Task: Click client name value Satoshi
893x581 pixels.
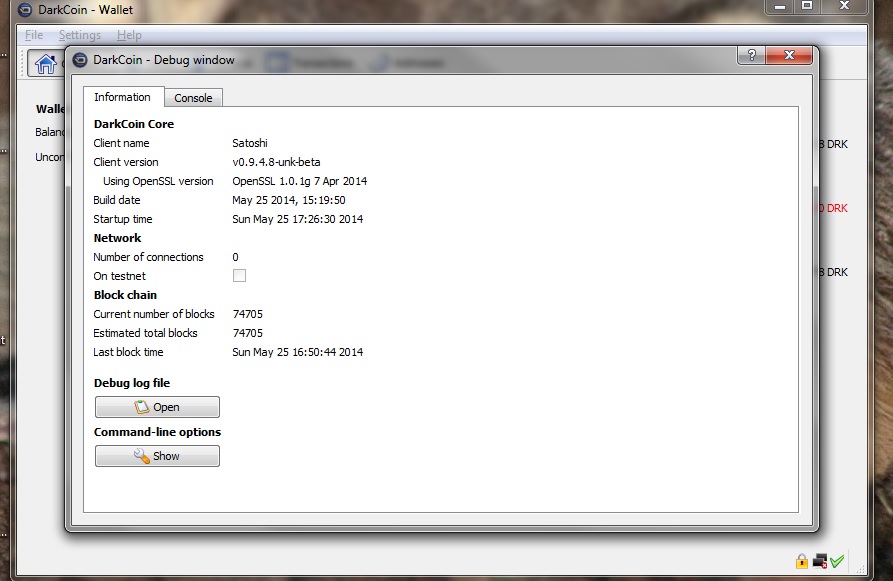Action: (x=249, y=143)
